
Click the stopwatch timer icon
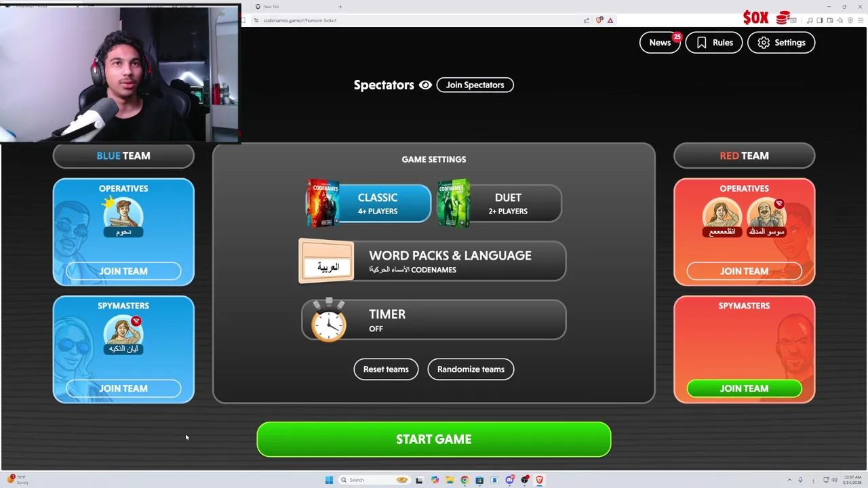point(328,320)
